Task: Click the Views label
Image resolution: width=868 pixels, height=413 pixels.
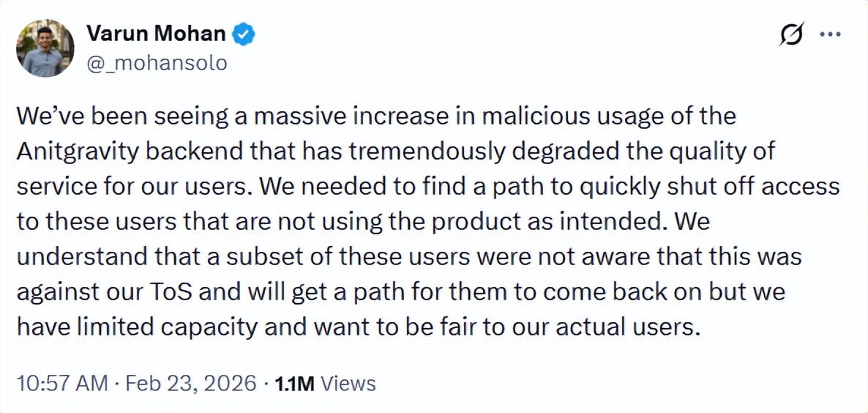Action: pos(348,383)
